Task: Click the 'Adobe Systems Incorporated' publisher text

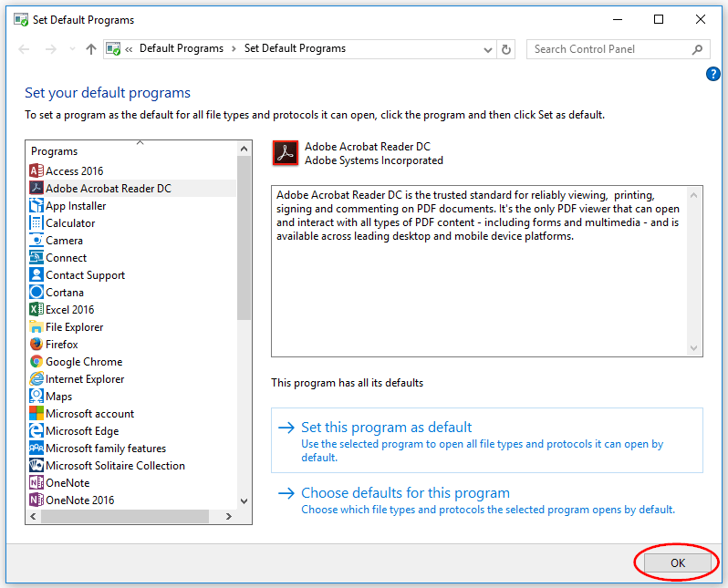Action: coord(374,160)
